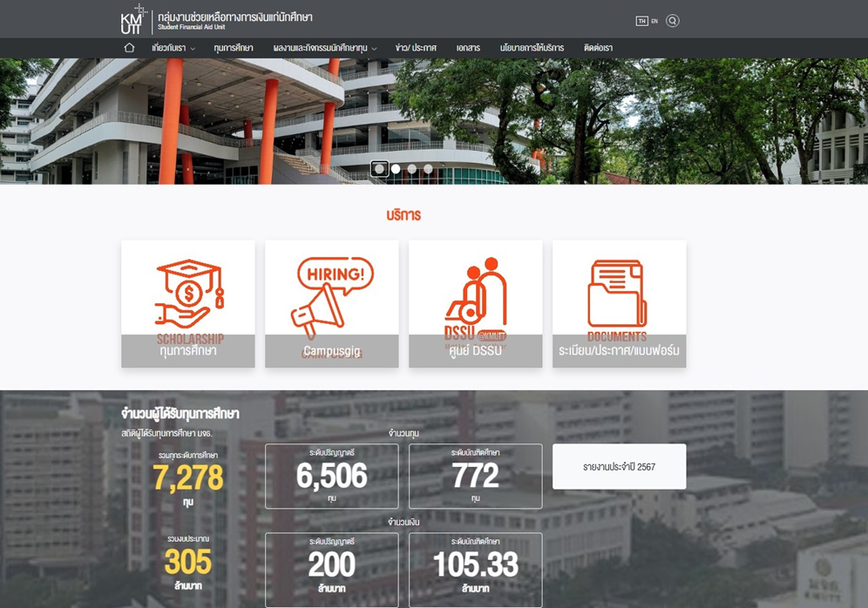Open the search magnifier icon
The height and width of the screenshot is (608, 868).
672,21
